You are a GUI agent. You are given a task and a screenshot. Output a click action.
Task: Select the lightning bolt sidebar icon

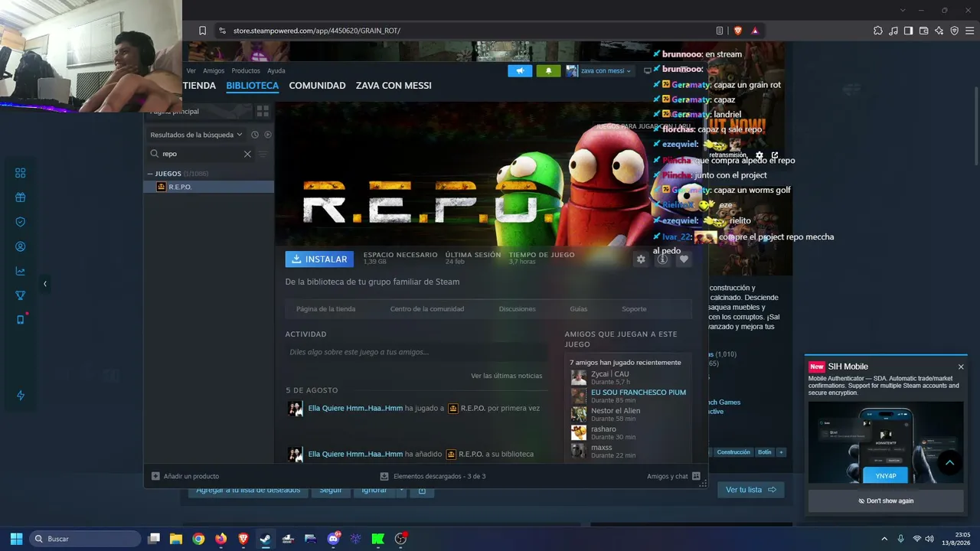click(21, 396)
